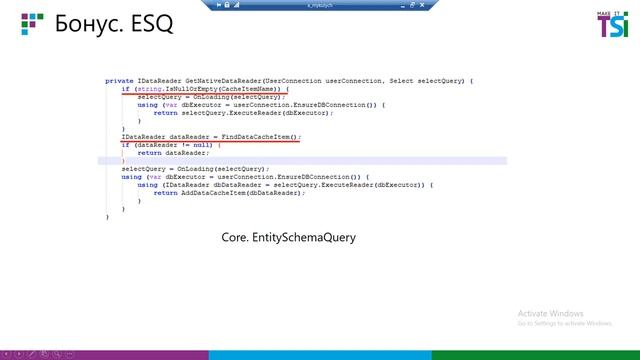The height and width of the screenshot is (360, 640).
Task: Go to previous slide using slideshow arrow
Action: (7, 354)
